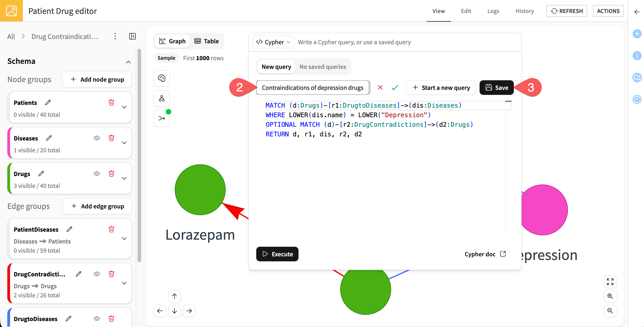Open the Cypher doc link
Viewport: 644px width, 327px height.
485,254
